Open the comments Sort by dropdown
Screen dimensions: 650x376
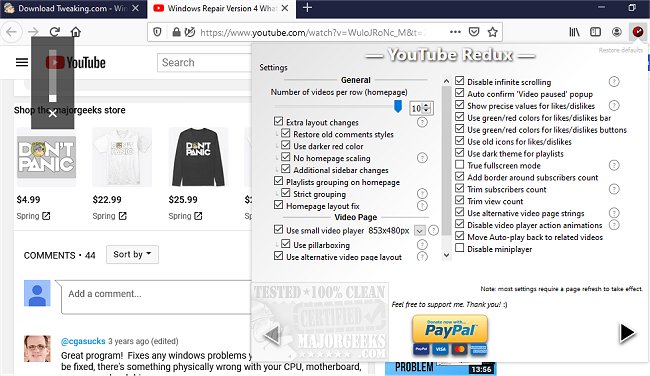[x=132, y=254]
